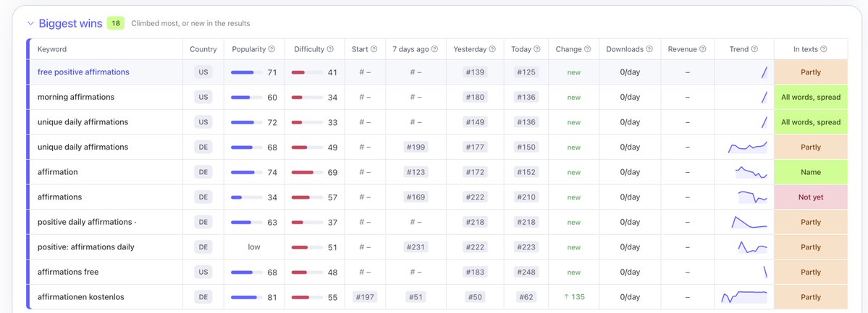Screen dimensions: 868x313
Task: Click the US badge for morning affirmations
Action: [x=203, y=97]
